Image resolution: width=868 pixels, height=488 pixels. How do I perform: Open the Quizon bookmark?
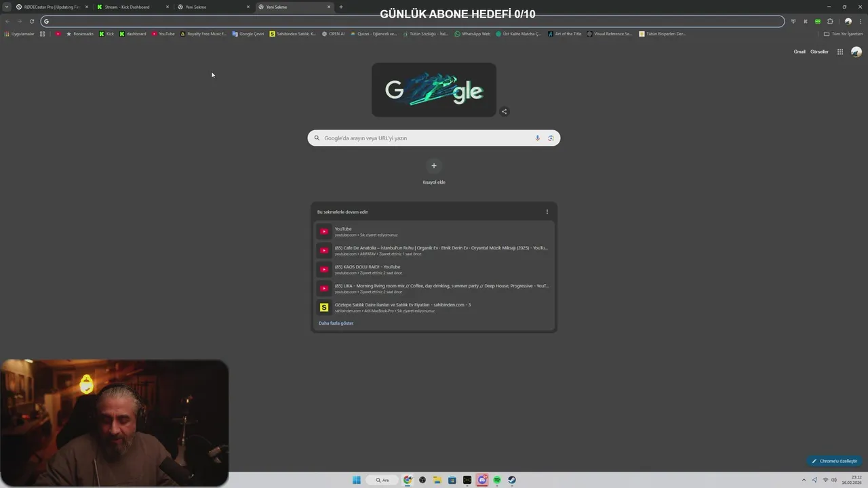point(373,34)
